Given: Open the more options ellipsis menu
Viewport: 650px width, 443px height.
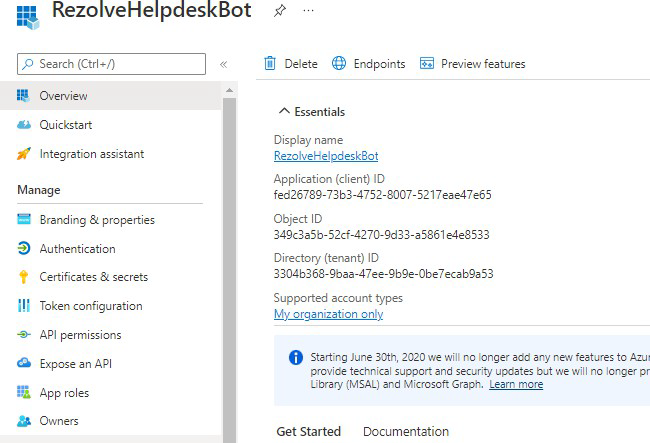Looking at the screenshot, I should click(x=308, y=10).
